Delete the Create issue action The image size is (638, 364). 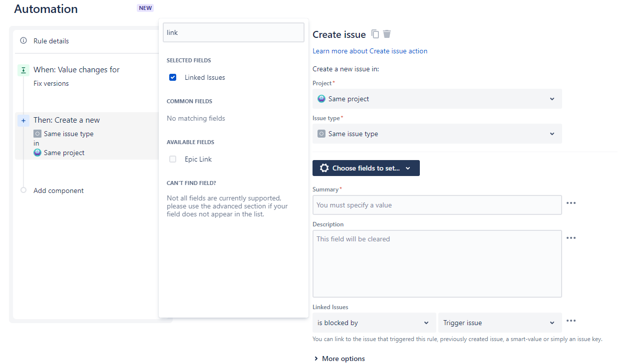[x=387, y=34]
